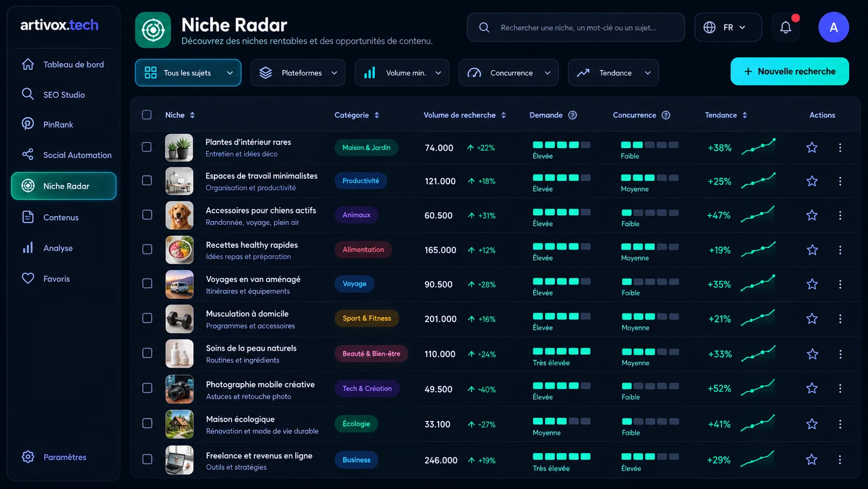The width and height of the screenshot is (868, 489).
Task: Click competition bar for Freelance et revenus
Action: tap(650, 456)
